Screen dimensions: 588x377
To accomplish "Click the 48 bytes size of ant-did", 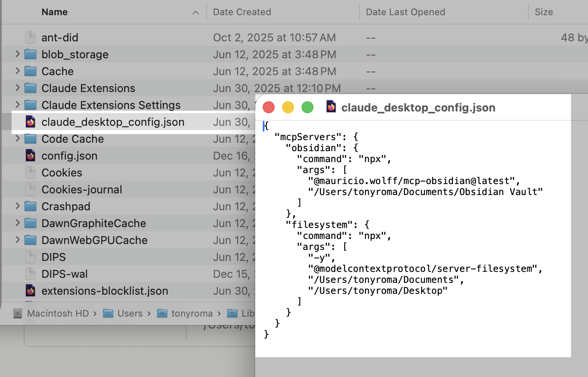I will pos(574,38).
